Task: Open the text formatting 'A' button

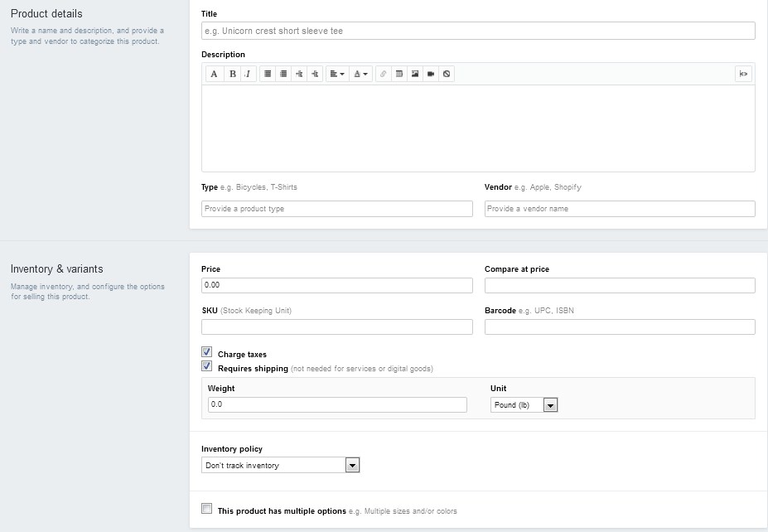Action: click(214, 74)
